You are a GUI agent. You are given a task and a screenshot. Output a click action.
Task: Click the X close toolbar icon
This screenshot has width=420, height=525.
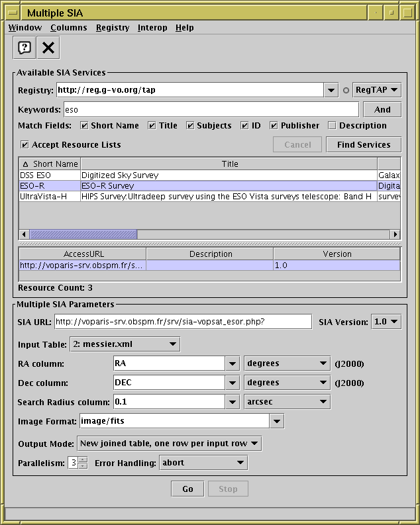(x=48, y=47)
